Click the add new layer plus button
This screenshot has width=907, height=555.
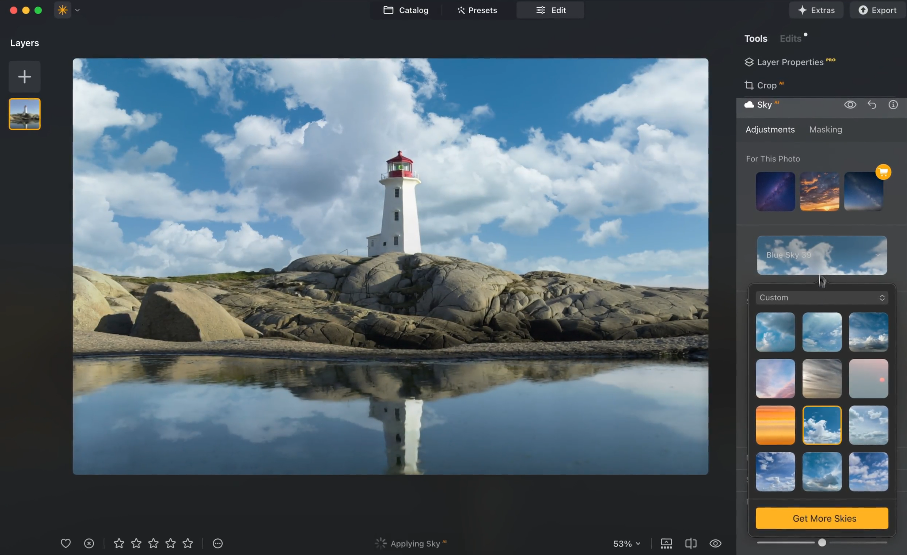click(x=25, y=77)
